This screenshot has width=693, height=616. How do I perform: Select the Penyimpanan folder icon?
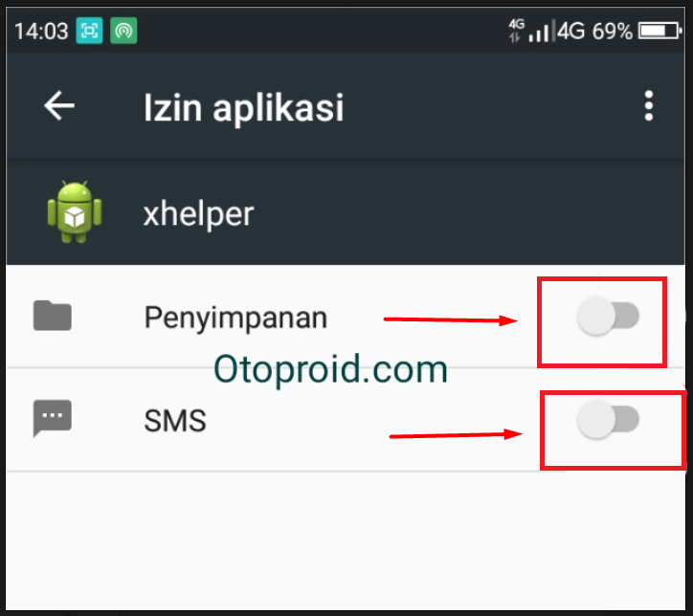tap(52, 316)
